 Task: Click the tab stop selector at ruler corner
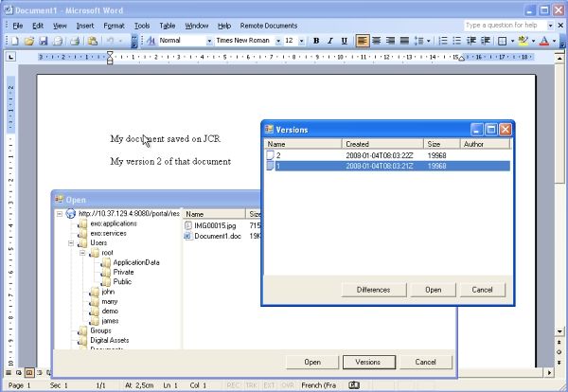click(10, 57)
